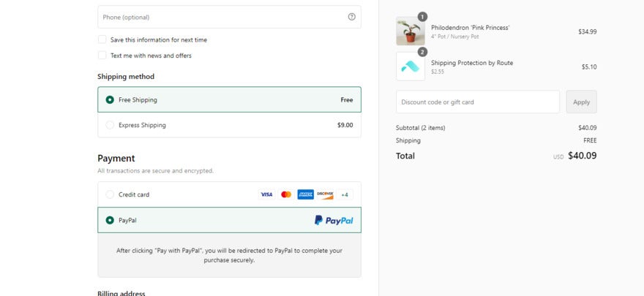This screenshot has height=296, width=644.
Task: Choose Express Shipping for $9.00
Action: (110, 125)
